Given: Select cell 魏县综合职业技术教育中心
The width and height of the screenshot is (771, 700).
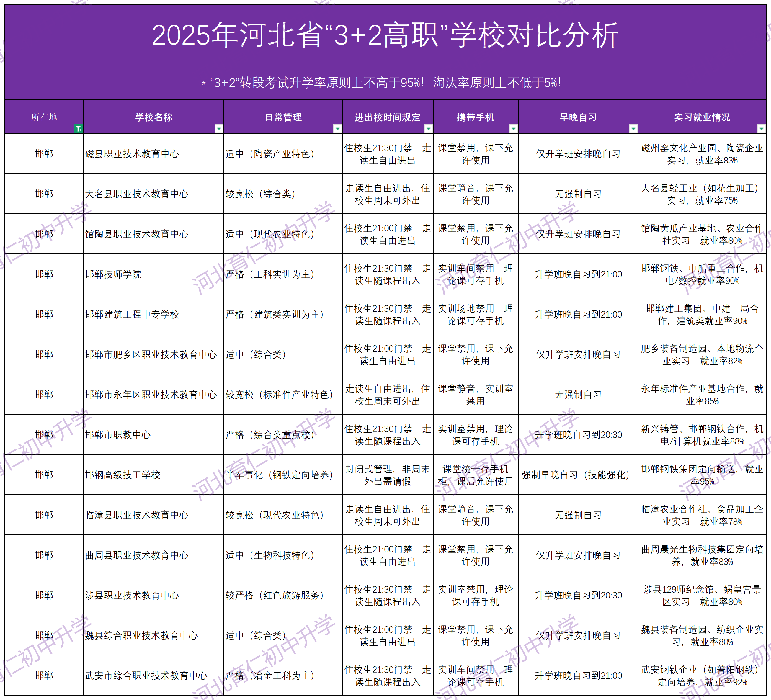Looking at the screenshot, I should (x=153, y=635).
